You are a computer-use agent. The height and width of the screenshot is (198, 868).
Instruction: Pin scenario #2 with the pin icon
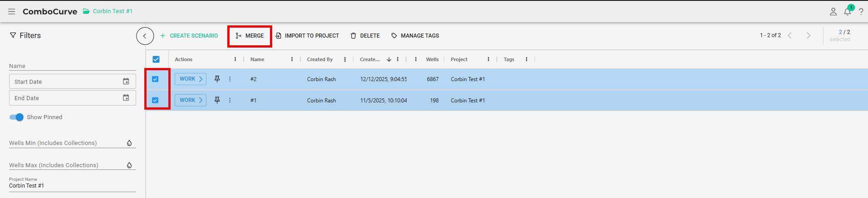[217, 79]
